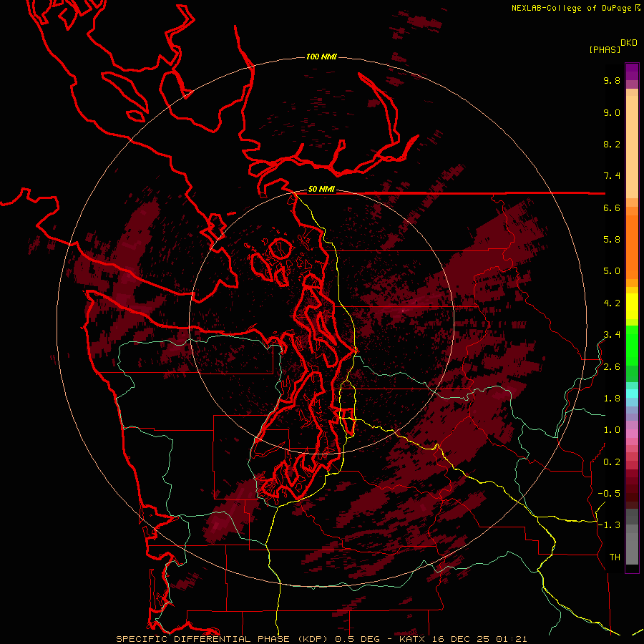The image size is (644, 644).
Task: Click the TH threshold label
Action: pos(615,557)
